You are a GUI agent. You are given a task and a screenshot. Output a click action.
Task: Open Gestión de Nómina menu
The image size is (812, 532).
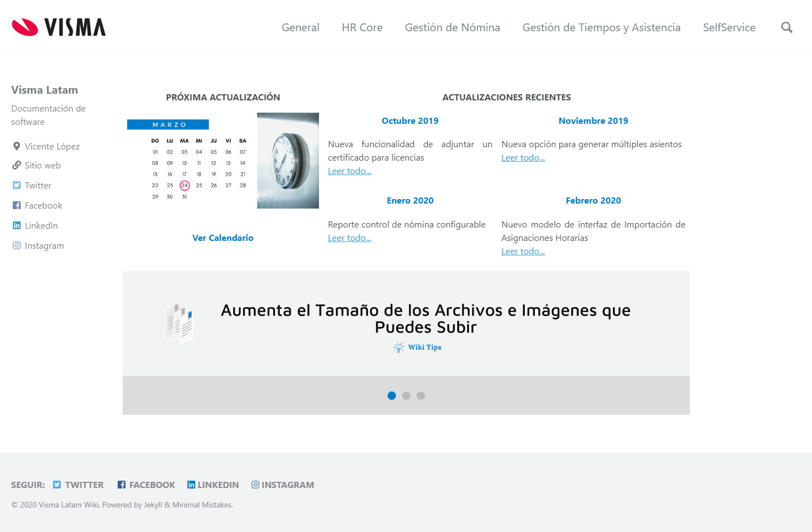pos(452,27)
